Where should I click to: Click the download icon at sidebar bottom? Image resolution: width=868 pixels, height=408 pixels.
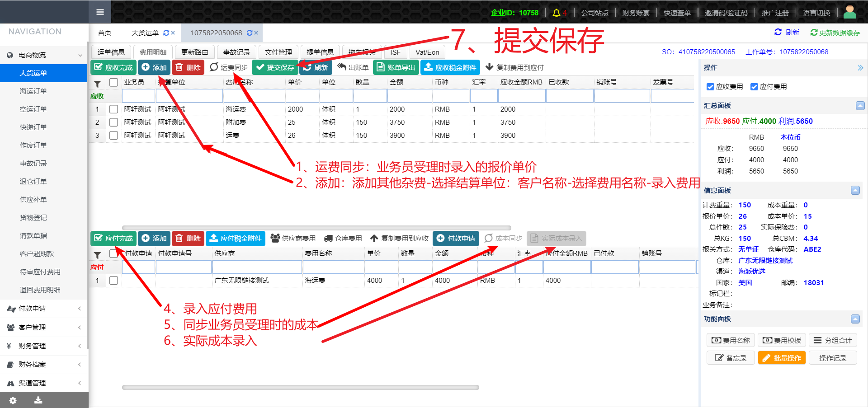[38, 400]
